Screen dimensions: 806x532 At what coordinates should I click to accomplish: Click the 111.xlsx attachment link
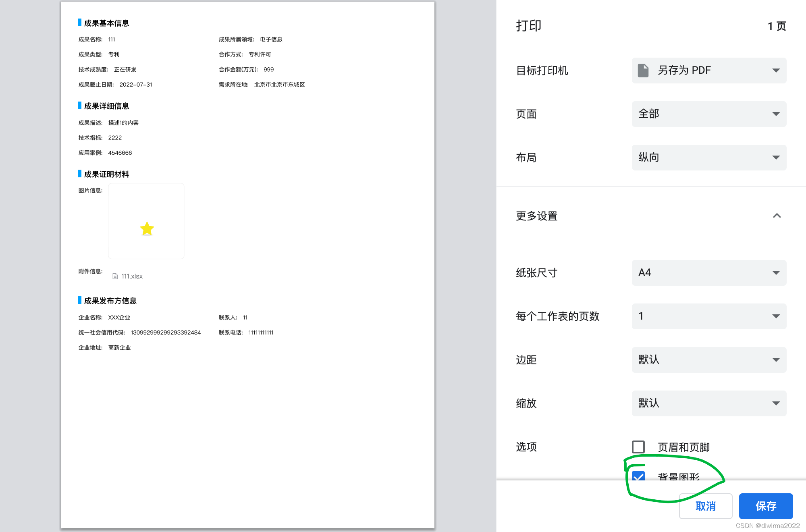click(x=132, y=276)
